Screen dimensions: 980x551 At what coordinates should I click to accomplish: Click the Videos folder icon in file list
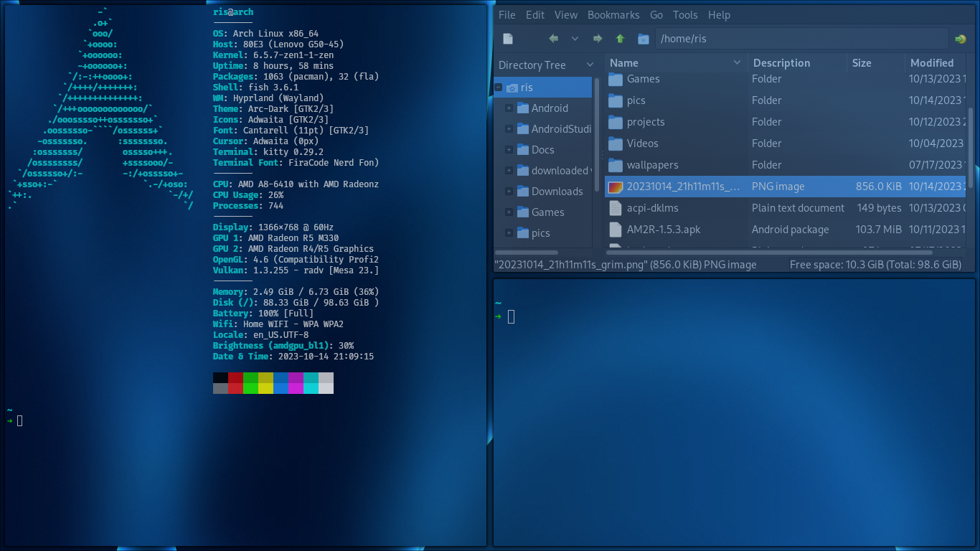pyautogui.click(x=616, y=143)
